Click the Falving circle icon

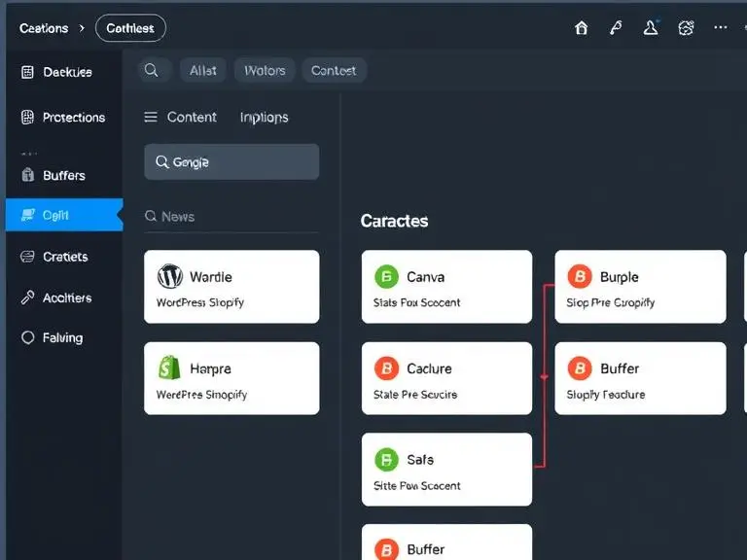click(x=28, y=337)
